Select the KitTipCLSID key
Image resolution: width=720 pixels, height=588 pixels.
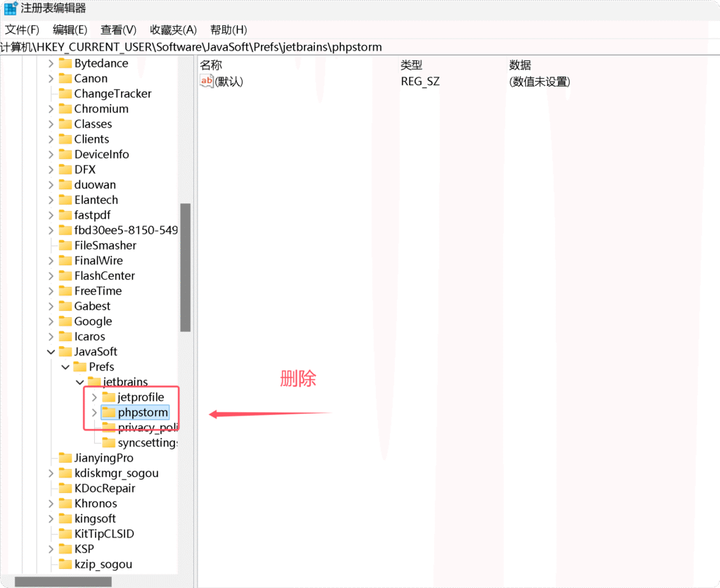[104, 534]
